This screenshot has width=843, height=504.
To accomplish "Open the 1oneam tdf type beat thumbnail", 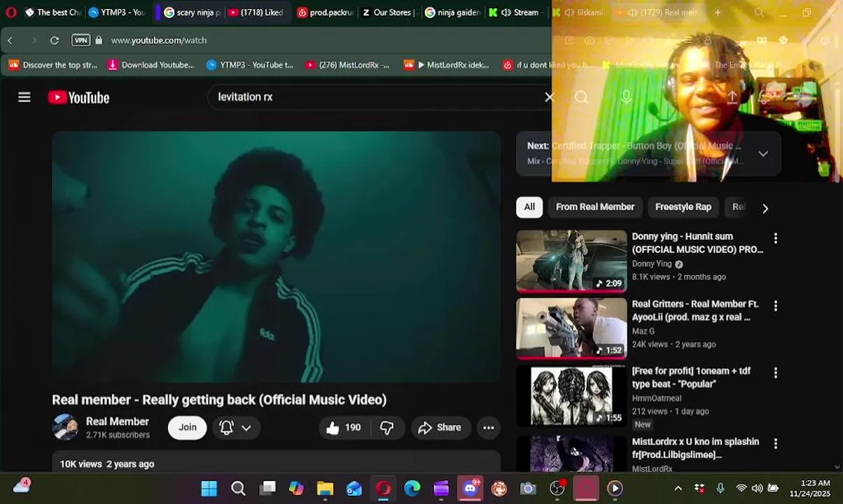I will click(572, 395).
